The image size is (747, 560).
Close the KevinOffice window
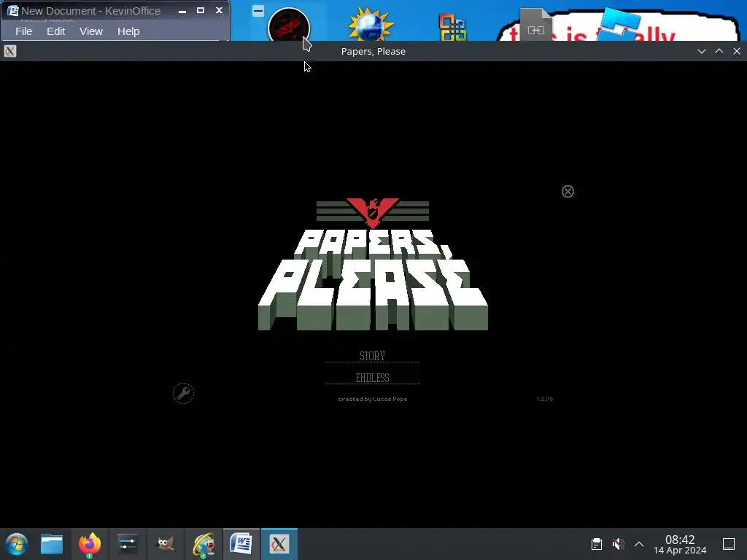tap(219, 10)
